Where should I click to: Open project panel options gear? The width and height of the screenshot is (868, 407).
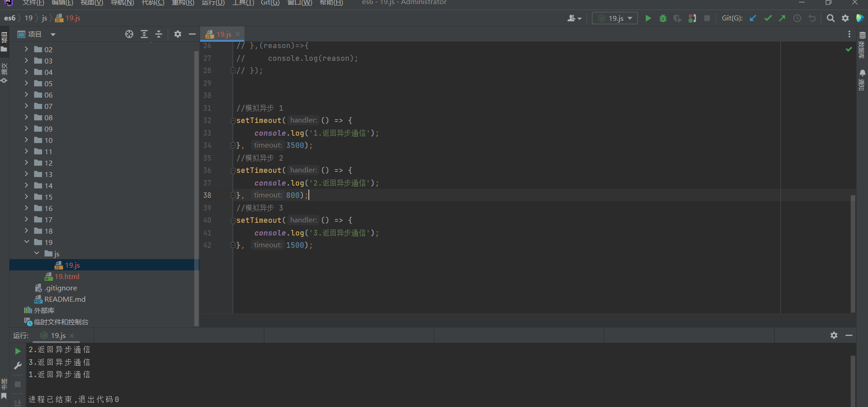click(x=178, y=34)
